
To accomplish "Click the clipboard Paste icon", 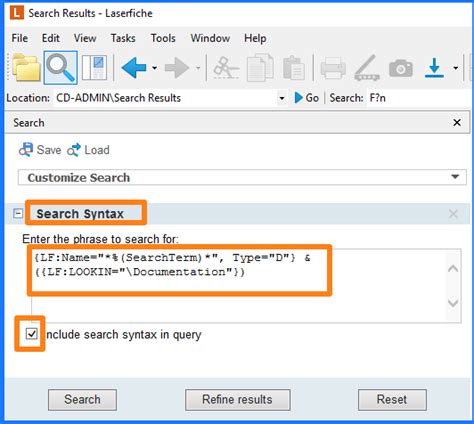I will coord(293,68).
